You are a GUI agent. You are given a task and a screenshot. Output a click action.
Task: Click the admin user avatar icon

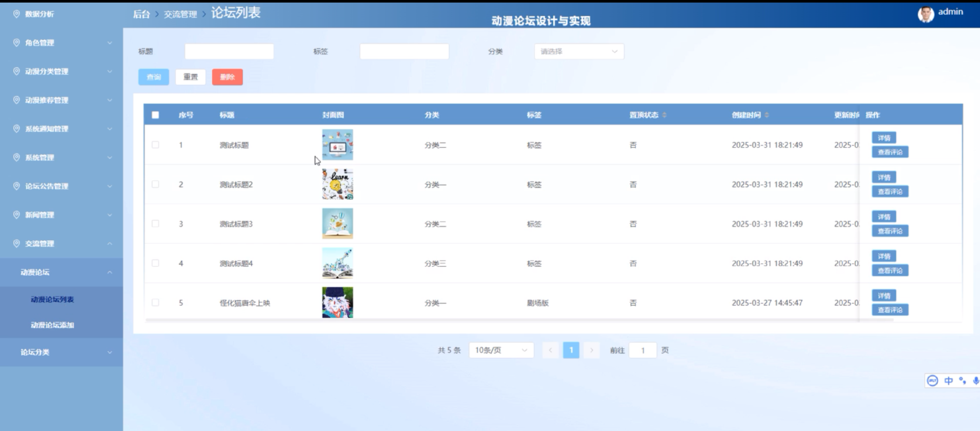point(926,14)
